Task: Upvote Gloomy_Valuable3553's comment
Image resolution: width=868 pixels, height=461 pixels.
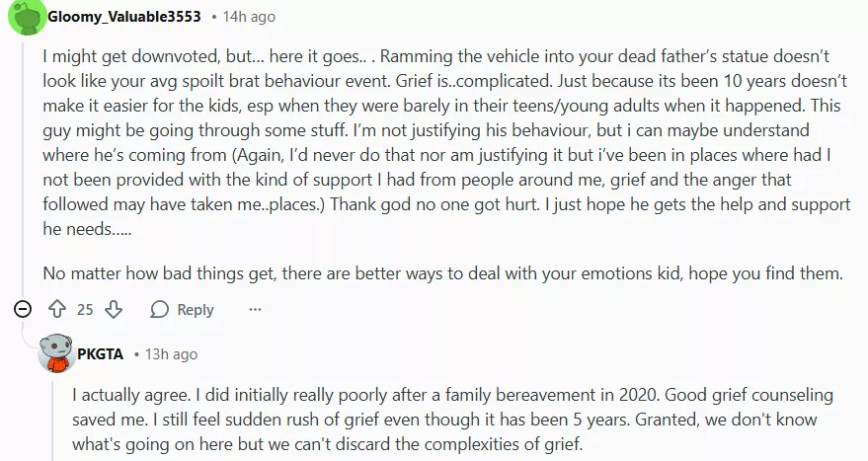Action: [57, 309]
